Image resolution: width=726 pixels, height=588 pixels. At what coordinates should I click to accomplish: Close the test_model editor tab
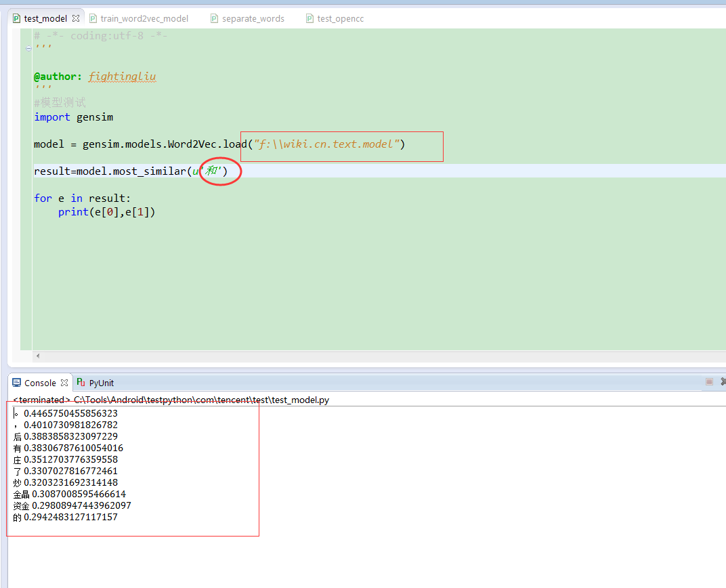76,18
